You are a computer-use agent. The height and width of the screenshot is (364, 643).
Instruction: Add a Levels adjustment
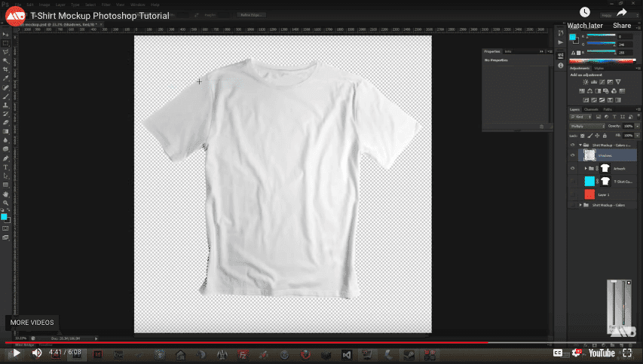(x=594, y=82)
